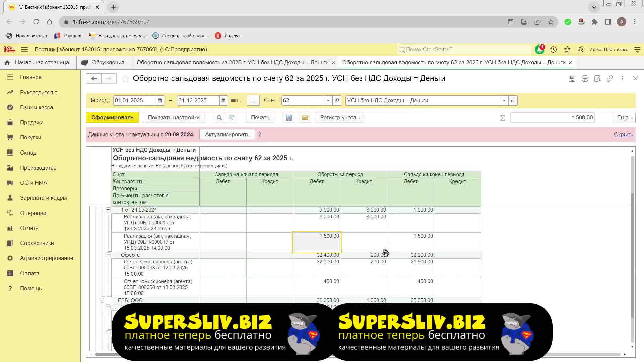Open organization УСН без НДС dropdown arrow
Screen dimensions: 644x362
tap(504, 100)
